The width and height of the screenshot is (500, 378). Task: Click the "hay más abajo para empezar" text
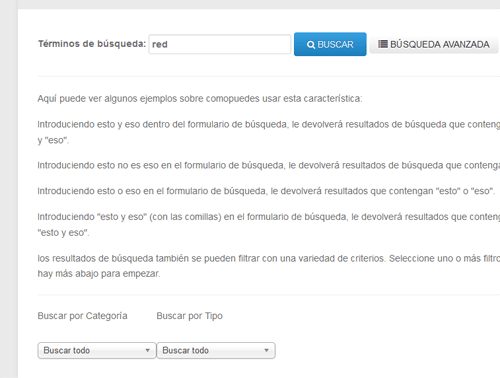[x=99, y=274]
